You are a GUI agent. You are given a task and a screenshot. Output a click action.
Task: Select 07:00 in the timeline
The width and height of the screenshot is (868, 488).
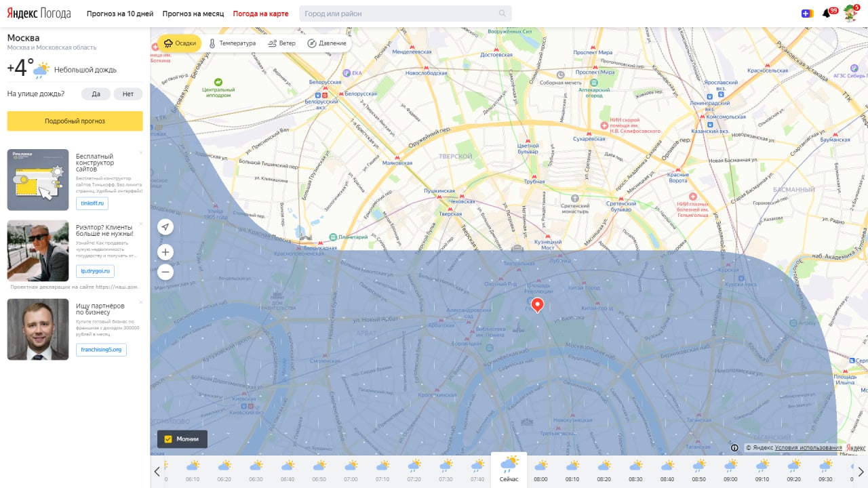351,470
